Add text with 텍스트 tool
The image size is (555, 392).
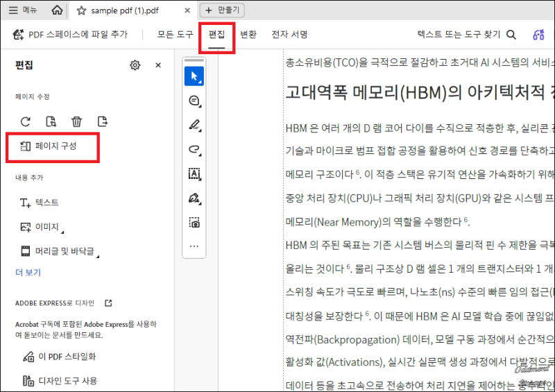click(x=40, y=203)
